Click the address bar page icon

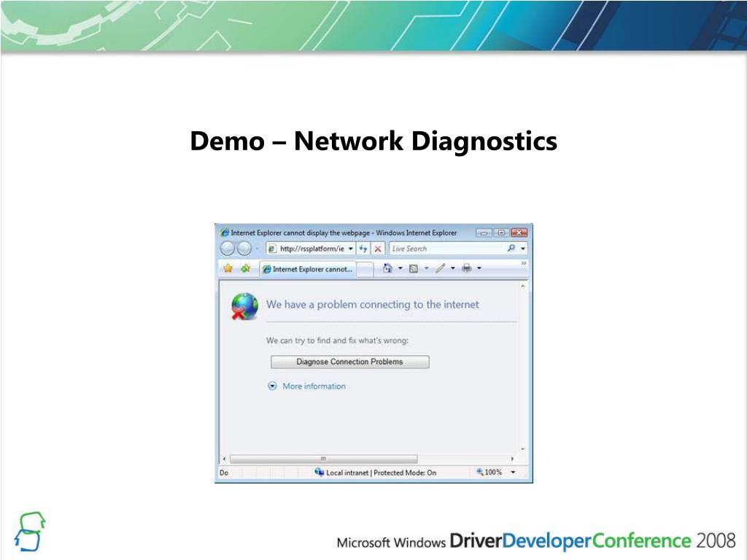coord(272,249)
